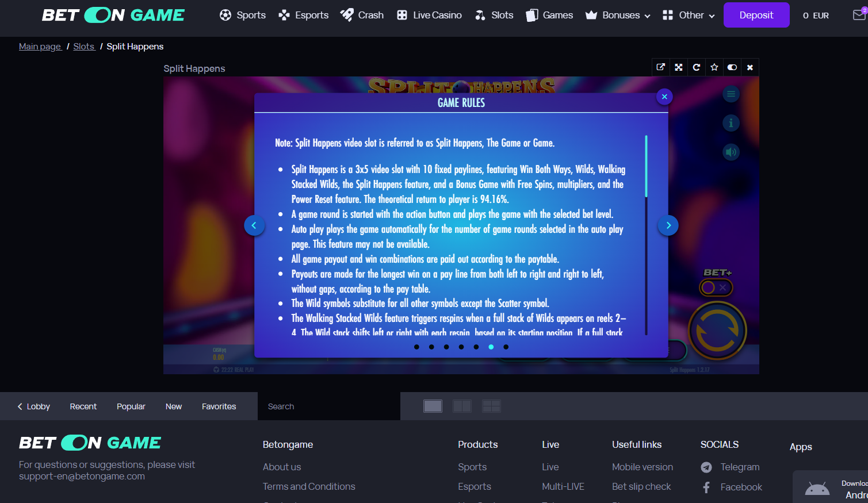
Task: Click the footer Bet On Game logo
Action: tap(90, 443)
